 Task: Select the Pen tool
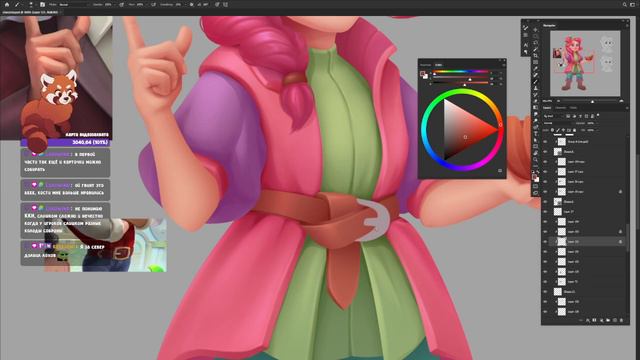535,127
